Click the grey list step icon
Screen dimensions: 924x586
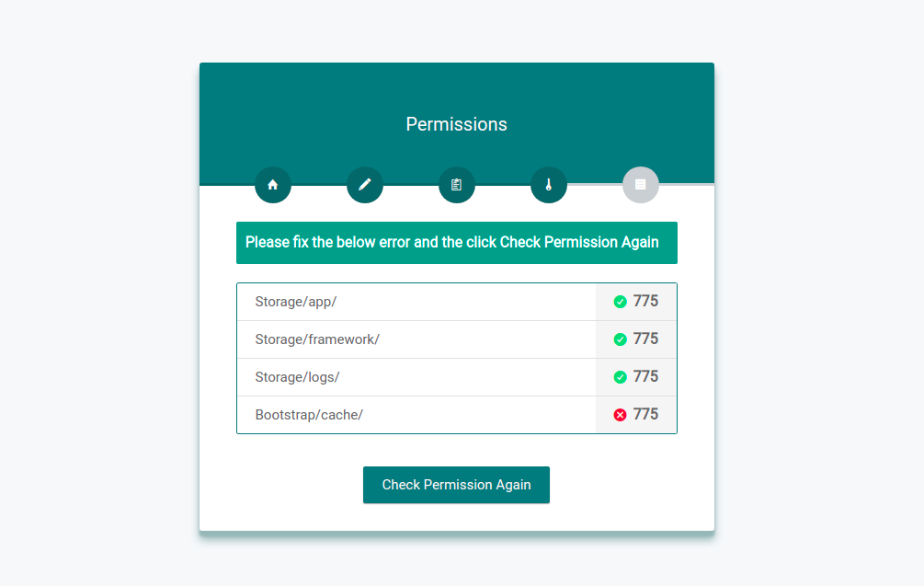641,185
